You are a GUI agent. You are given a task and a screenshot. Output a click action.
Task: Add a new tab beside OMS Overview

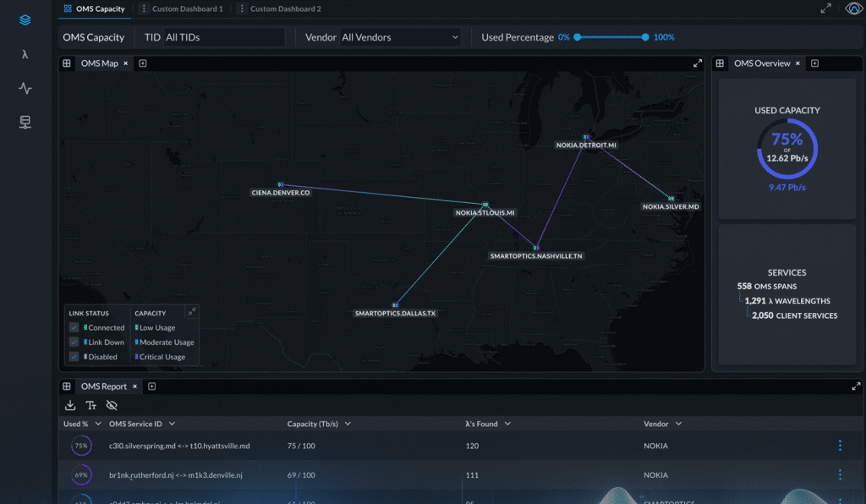coord(814,63)
